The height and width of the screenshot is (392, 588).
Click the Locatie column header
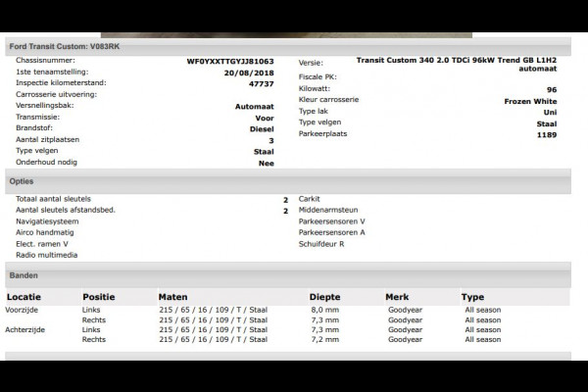[x=24, y=296]
